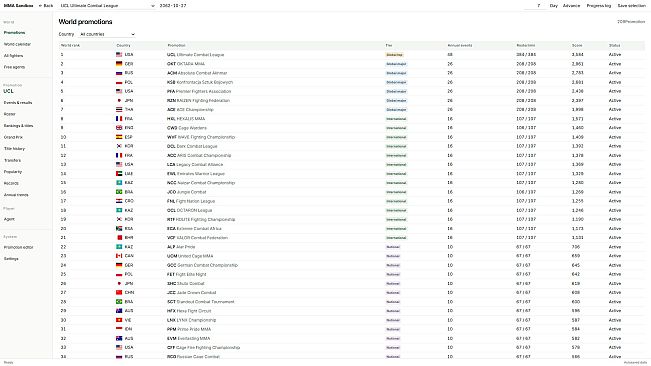Screen dimensions: 651x366
Task: Open Transfers in the sidebar
Action: click(12, 160)
